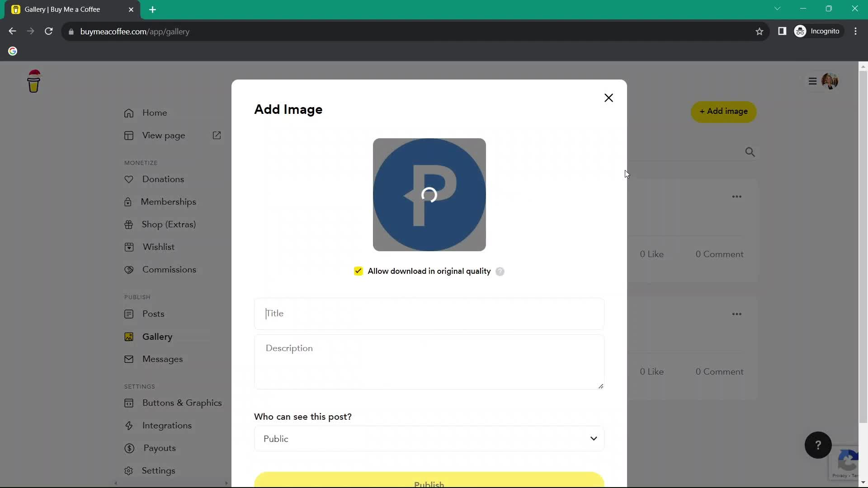
Task: Click the address bar URL
Action: pyautogui.click(x=135, y=32)
